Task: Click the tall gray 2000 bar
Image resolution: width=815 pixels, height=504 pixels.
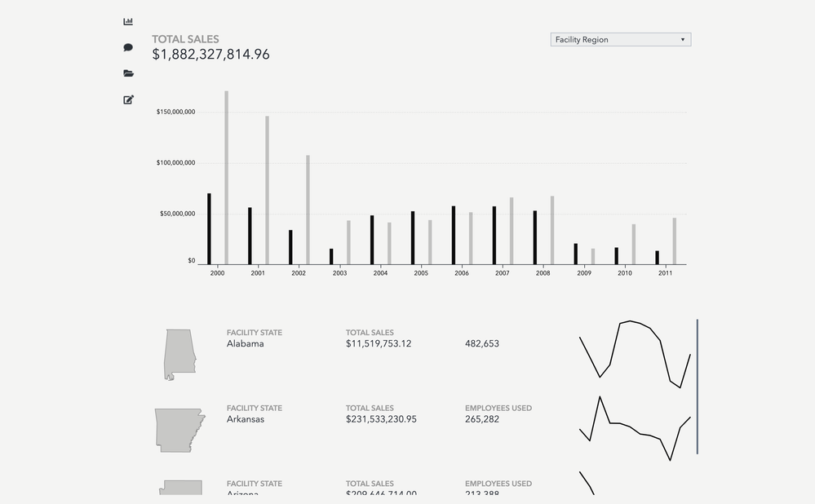Action: (226, 178)
